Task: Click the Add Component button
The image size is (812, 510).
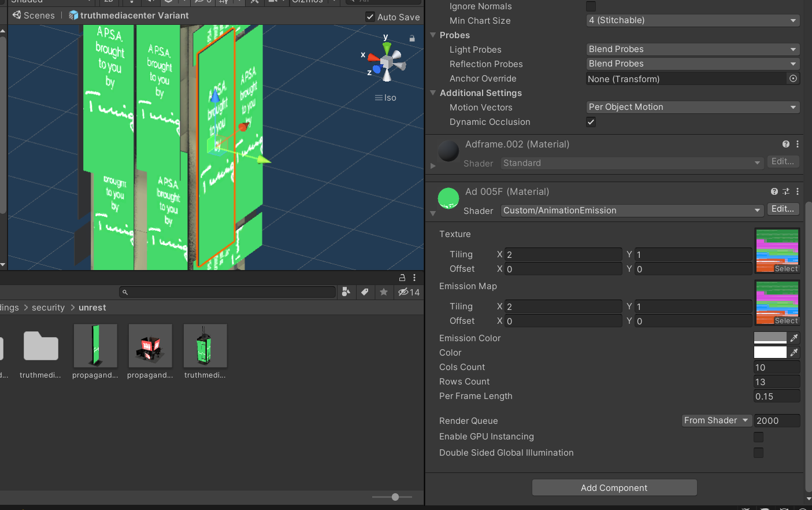Action: [x=614, y=487]
